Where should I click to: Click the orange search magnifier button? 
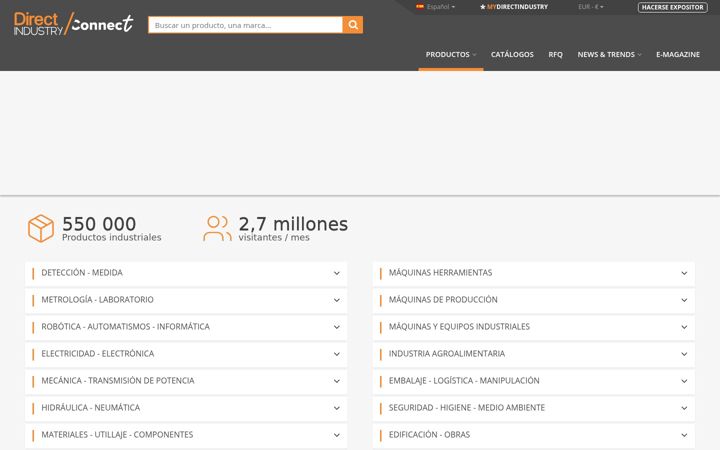coord(353,25)
